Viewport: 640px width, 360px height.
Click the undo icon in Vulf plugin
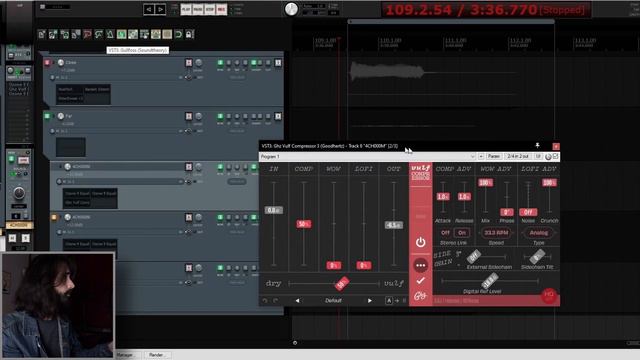(x=265, y=301)
